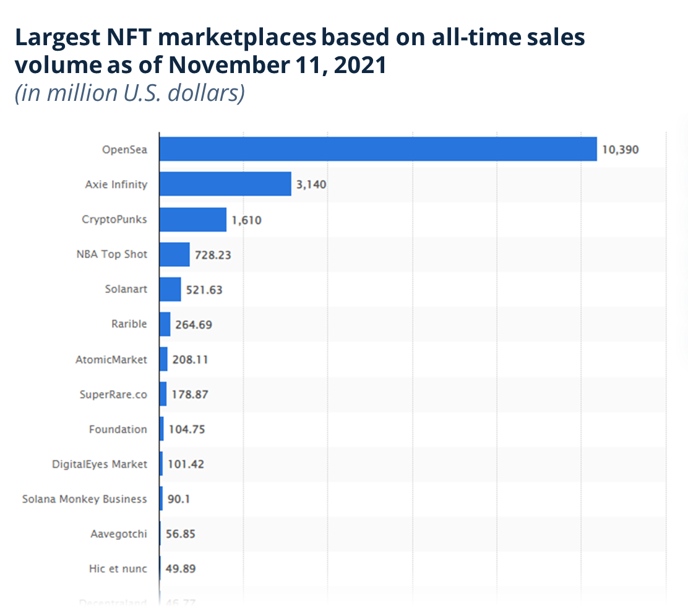Select the Solana Monkey Business label
Viewport: 688px width, 616px height.
click(x=85, y=499)
